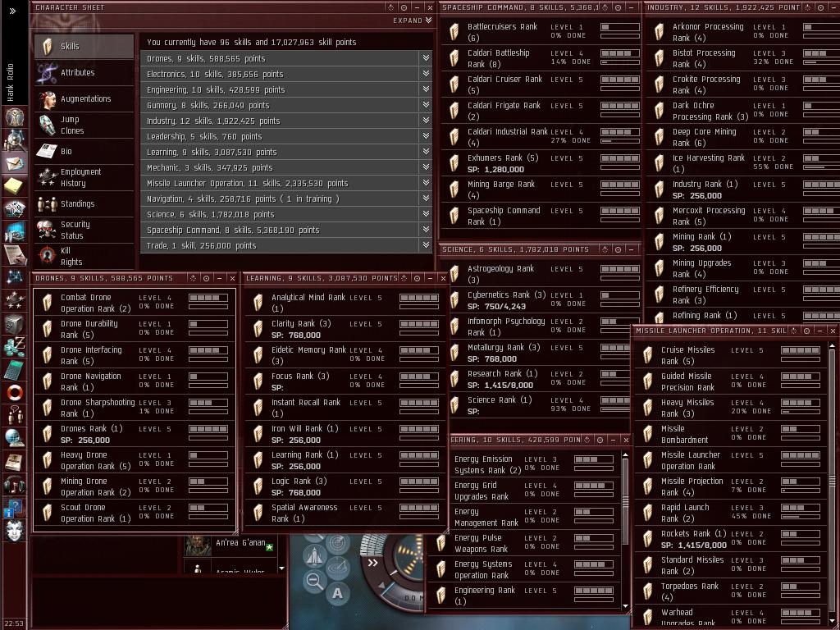This screenshot has height=630, width=840.
Task: Open People & Places magnifier sidebar icon
Action: 14,139
